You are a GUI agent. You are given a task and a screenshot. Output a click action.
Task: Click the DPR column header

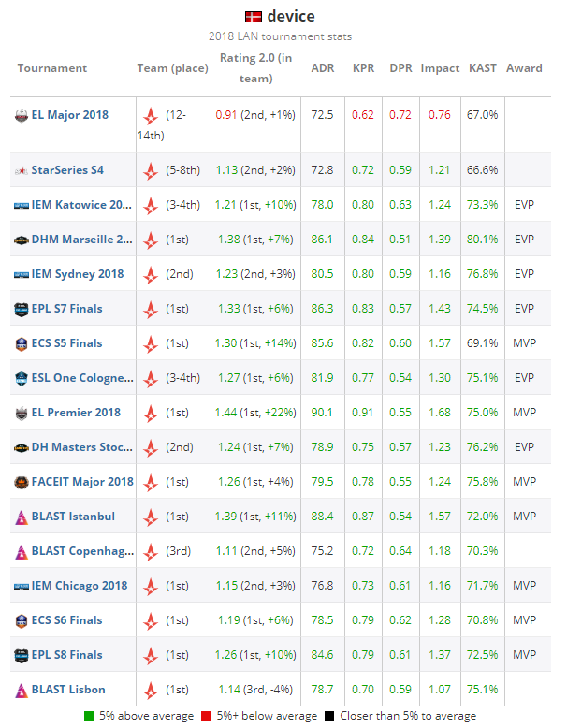click(400, 68)
